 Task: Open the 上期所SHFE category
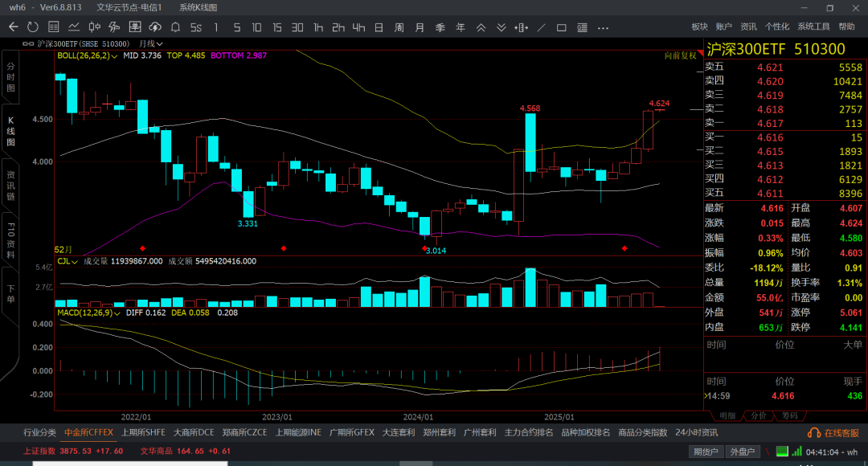(143, 433)
